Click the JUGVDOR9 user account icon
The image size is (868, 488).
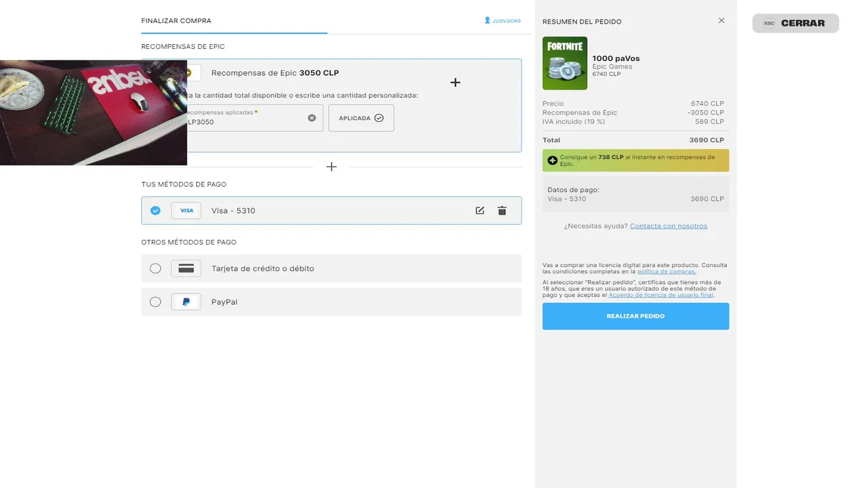[x=487, y=20]
